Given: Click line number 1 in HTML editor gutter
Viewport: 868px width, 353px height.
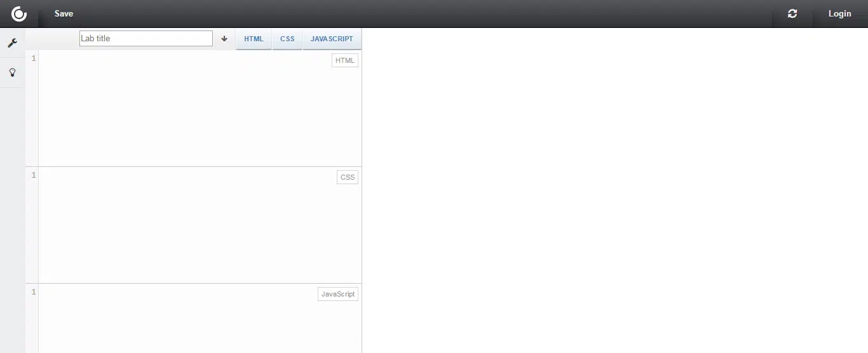Looking at the screenshot, I should pyautogui.click(x=34, y=58).
